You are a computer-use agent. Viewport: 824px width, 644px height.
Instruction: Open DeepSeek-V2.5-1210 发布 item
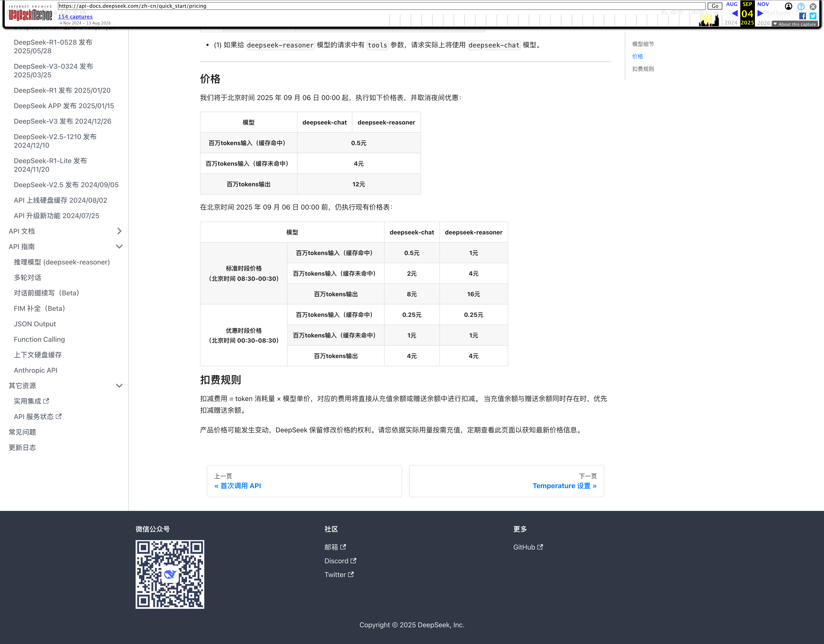click(55, 141)
